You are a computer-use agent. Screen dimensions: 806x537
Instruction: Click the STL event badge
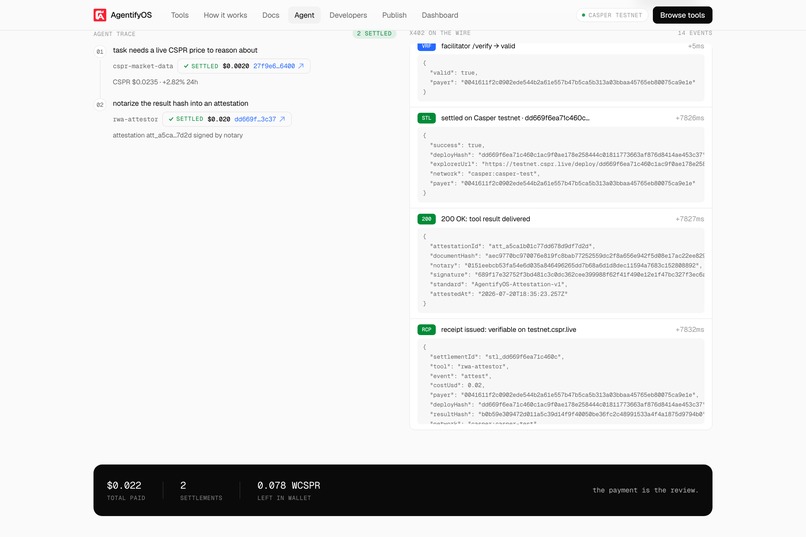click(426, 118)
